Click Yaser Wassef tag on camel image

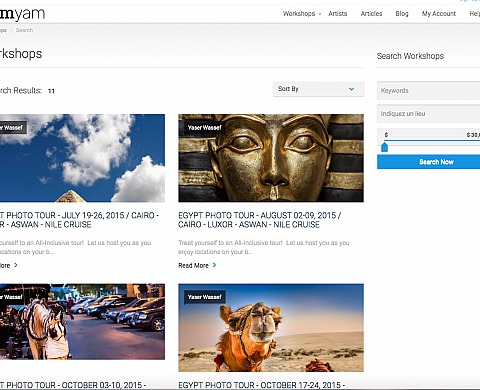[x=204, y=297]
